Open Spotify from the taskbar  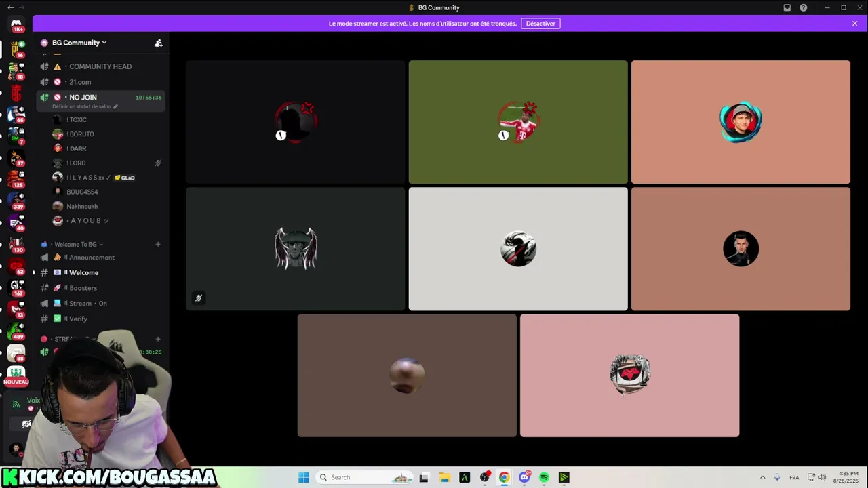[544, 477]
